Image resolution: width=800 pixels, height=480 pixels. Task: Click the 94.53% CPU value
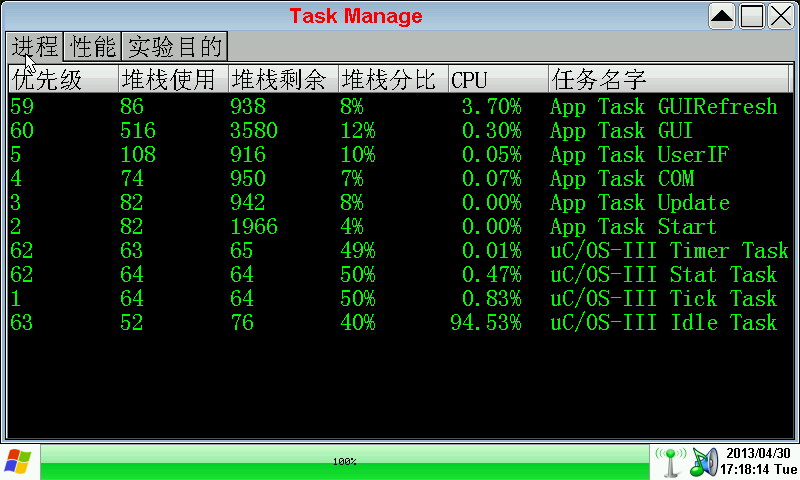pyautogui.click(x=486, y=323)
